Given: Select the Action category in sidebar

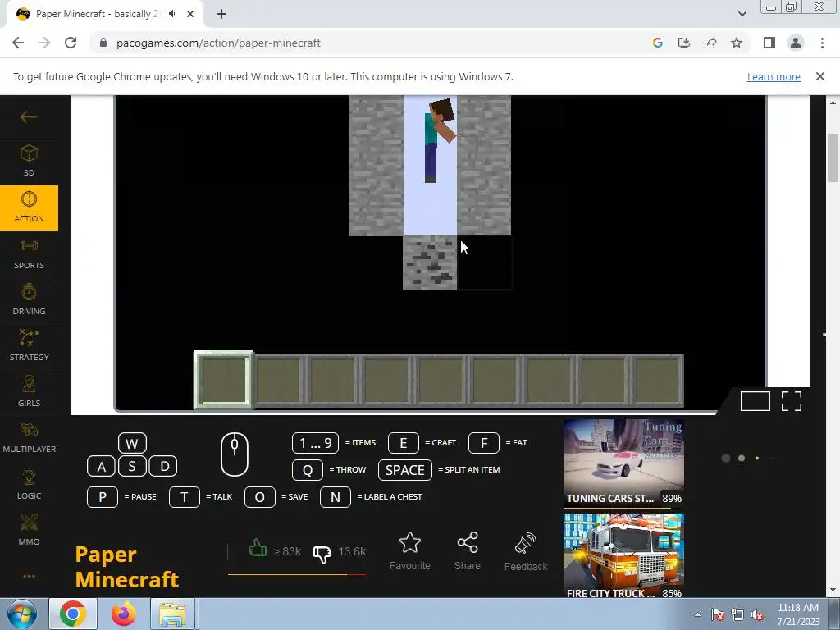Looking at the screenshot, I should click(29, 208).
